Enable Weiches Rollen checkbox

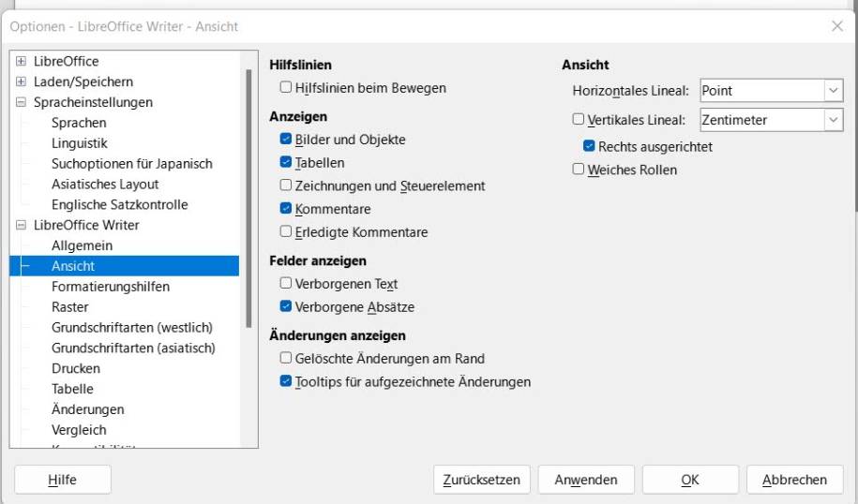pos(579,169)
